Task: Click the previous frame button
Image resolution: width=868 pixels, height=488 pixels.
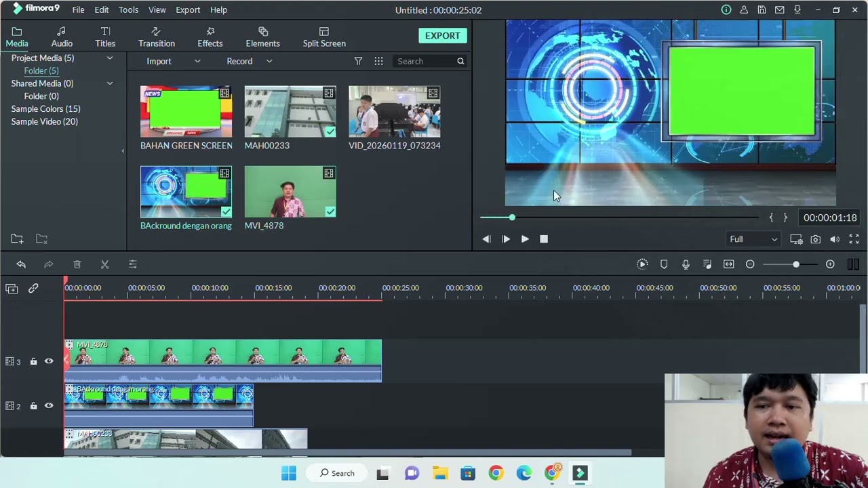Action: 486,239
